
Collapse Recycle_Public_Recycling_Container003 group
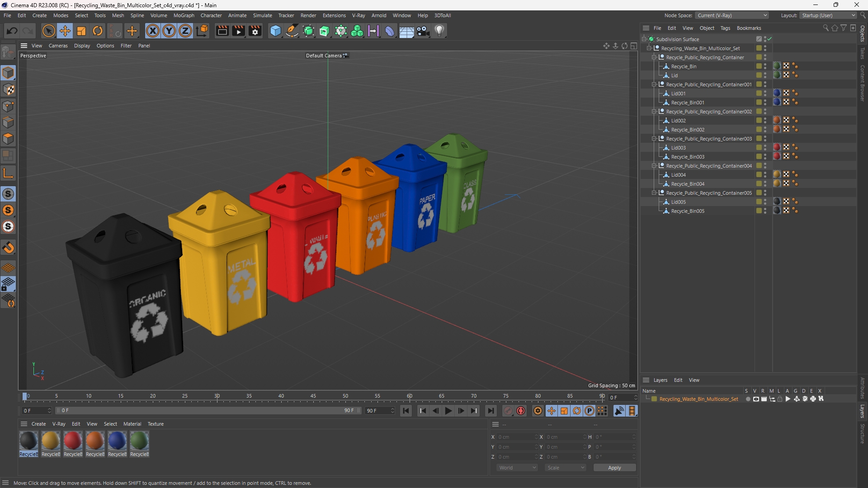coord(654,139)
